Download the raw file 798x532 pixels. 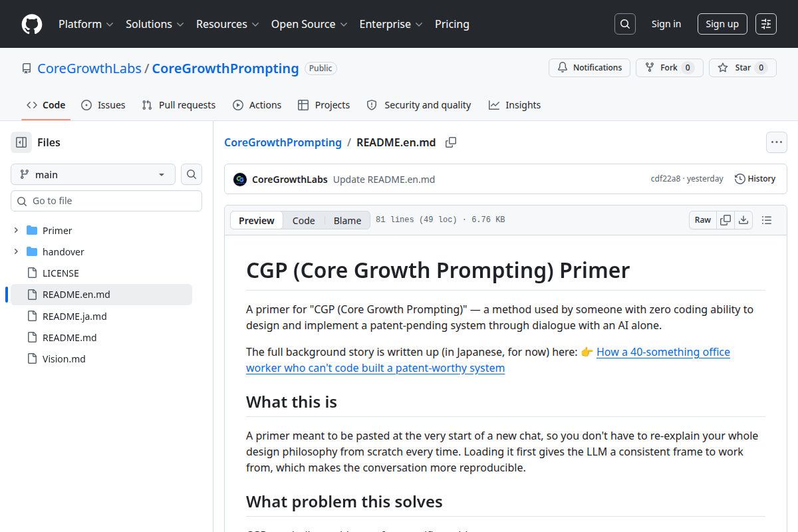coord(743,220)
